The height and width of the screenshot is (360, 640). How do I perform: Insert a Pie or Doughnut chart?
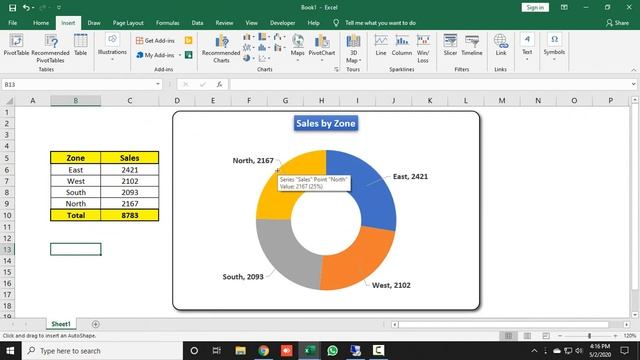pos(248,58)
